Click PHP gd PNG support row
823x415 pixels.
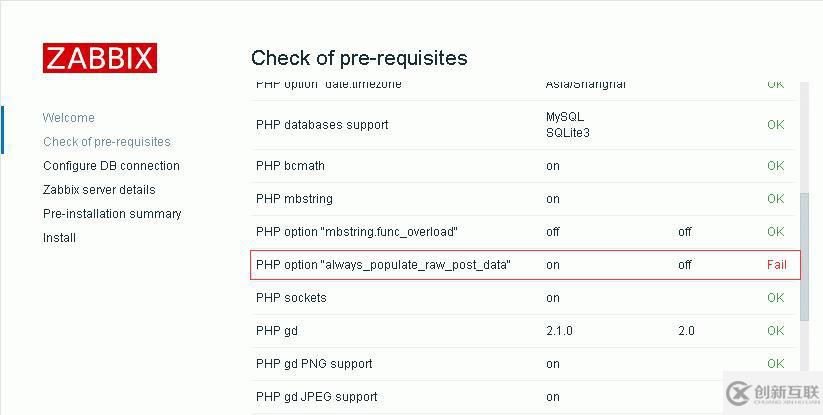click(314, 364)
